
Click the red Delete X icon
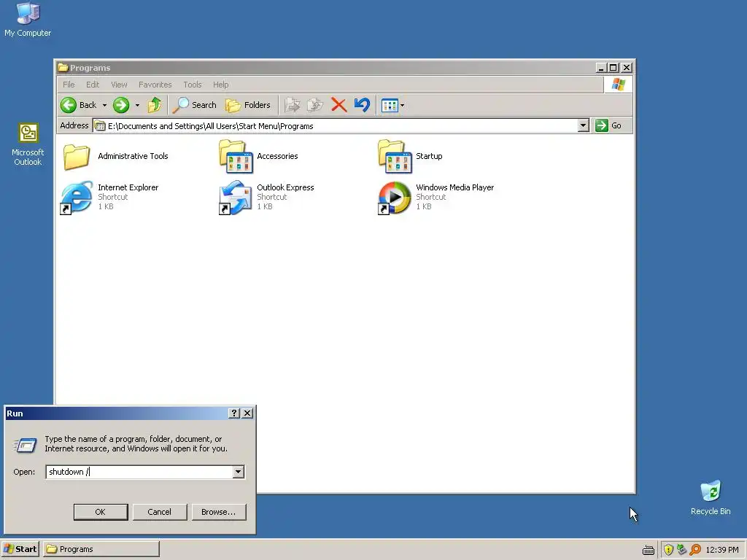(338, 105)
